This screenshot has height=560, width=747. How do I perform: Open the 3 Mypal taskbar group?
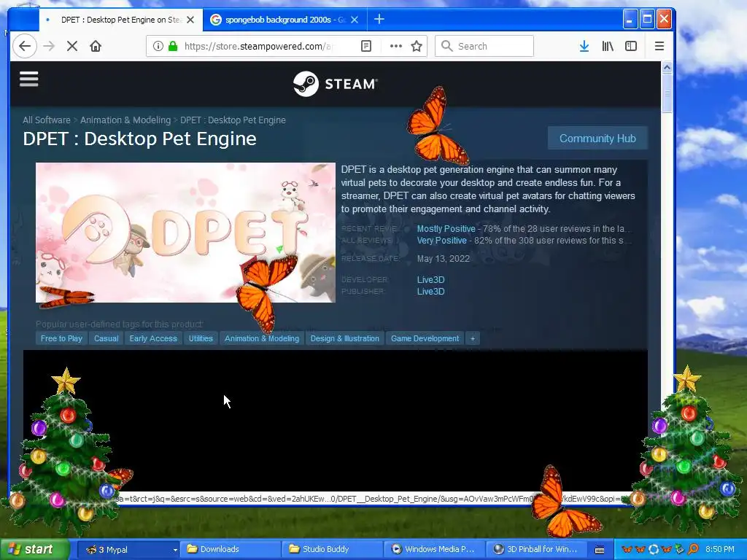point(128,550)
